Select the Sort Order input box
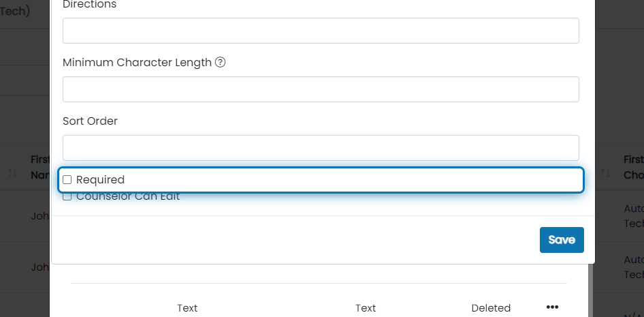This screenshot has width=644, height=317. tap(321, 148)
